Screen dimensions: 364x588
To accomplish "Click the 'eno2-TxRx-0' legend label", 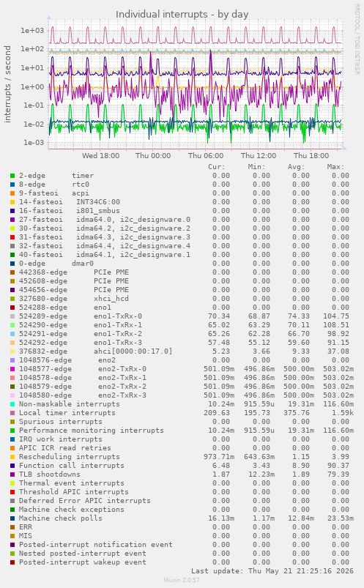I will coord(122,369).
